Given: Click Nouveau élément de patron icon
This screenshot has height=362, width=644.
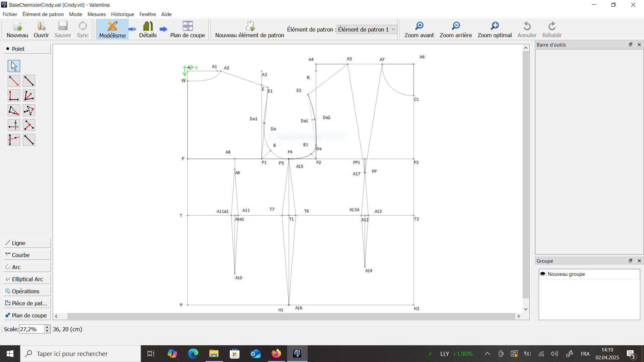Looking at the screenshot, I should click(x=250, y=26).
